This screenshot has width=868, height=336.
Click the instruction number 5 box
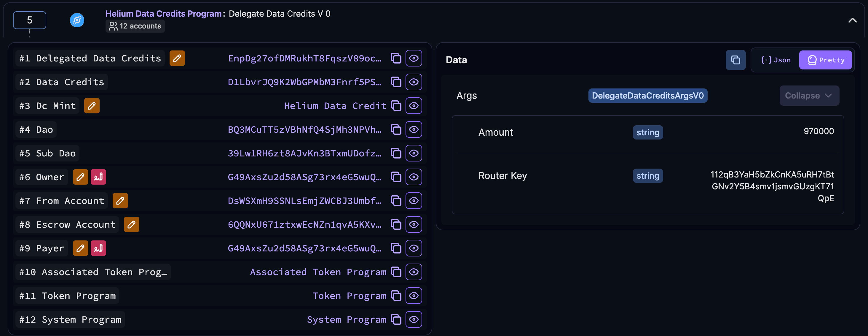click(x=30, y=20)
